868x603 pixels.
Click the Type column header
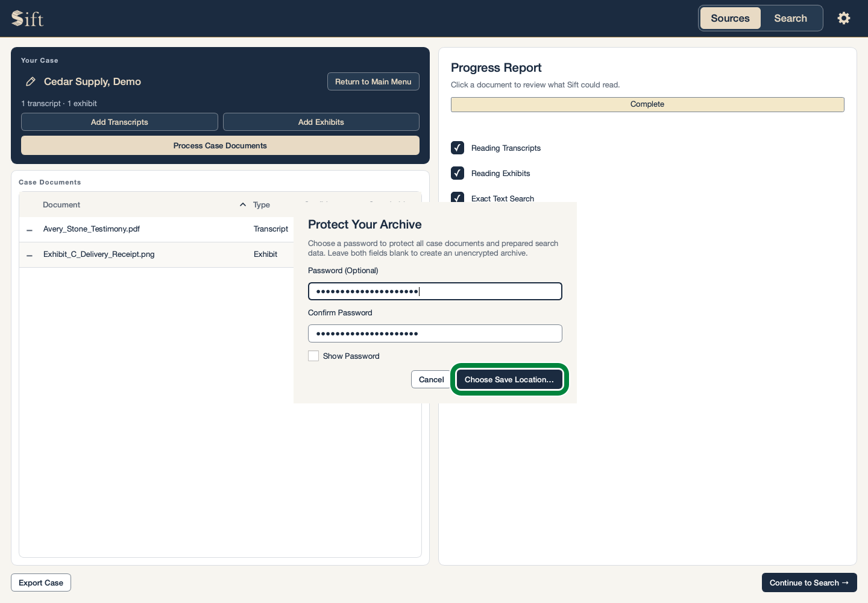(262, 205)
